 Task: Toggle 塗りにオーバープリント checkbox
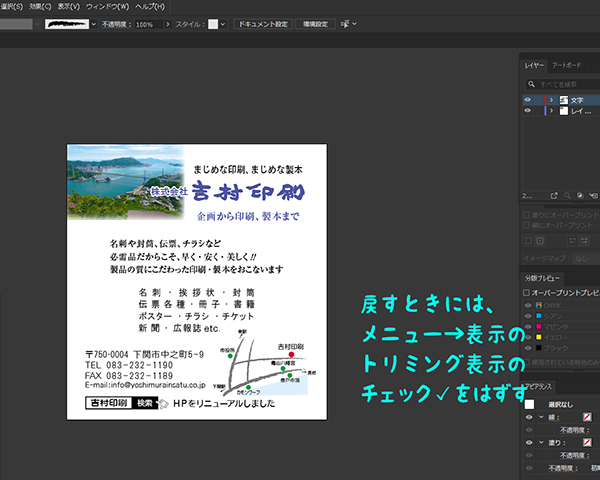point(527,215)
